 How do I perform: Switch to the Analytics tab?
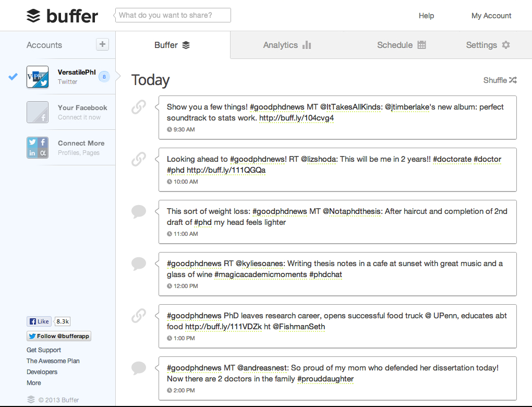[287, 45]
